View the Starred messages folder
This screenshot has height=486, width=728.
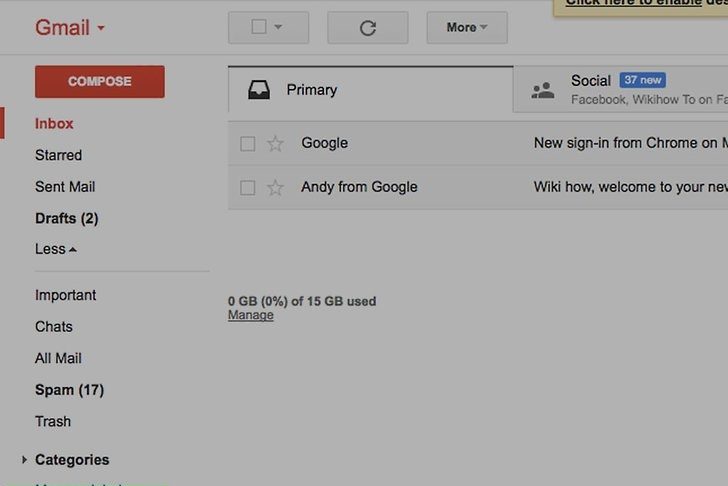(x=58, y=155)
